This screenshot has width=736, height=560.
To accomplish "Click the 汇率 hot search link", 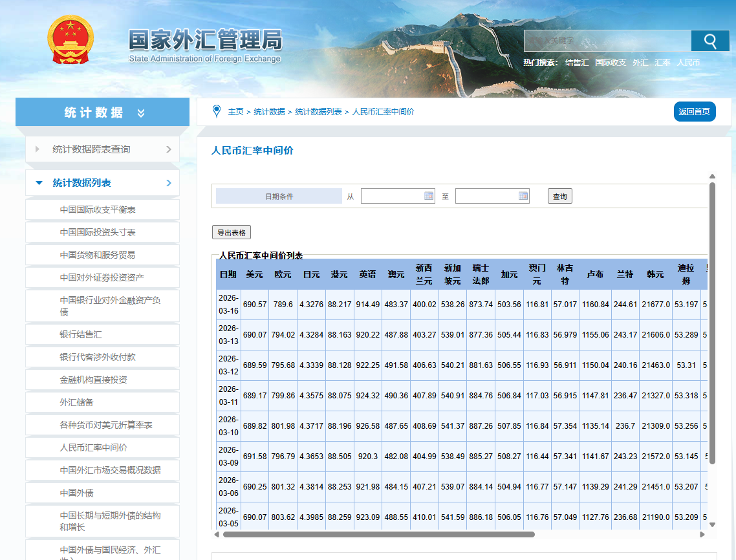I will tap(662, 63).
